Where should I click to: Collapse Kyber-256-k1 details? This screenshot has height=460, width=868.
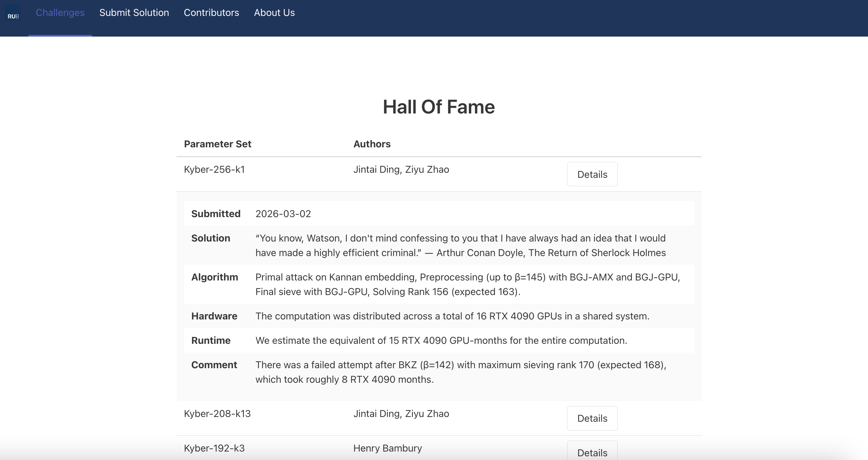(x=592, y=174)
